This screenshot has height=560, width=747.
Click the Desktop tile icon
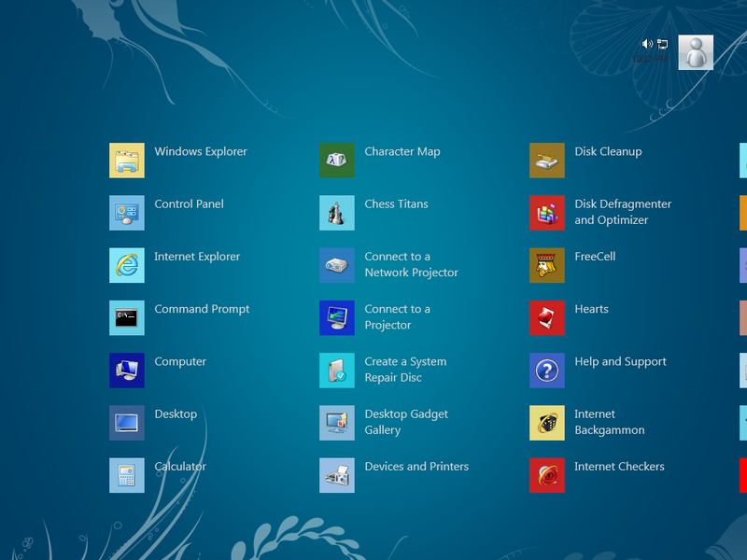tap(127, 423)
